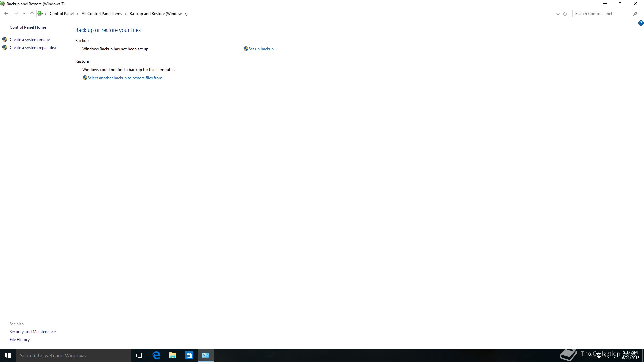Click the Control Panel taskbar button
Image resolution: width=644 pixels, height=362 pixels.
pyautogui.click(x=206, y=355)
